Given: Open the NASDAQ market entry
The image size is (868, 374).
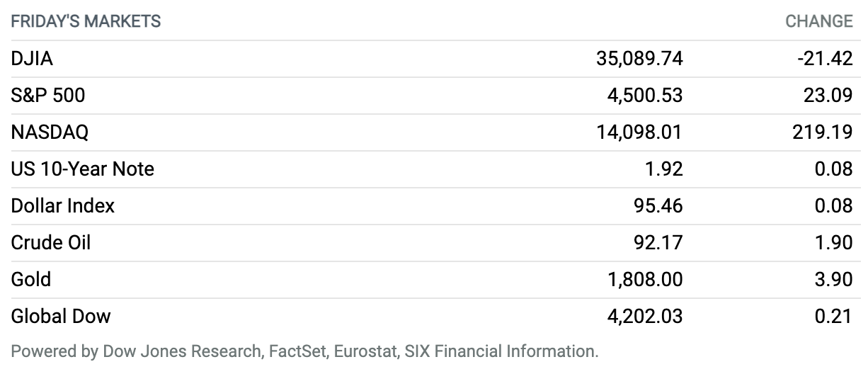Looking at the screenshot, I should pyautogui.click(x=50, y=132).
